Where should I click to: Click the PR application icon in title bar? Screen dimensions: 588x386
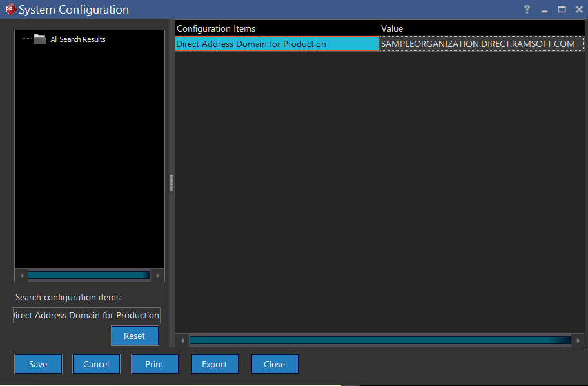click(x=10, y=10)
